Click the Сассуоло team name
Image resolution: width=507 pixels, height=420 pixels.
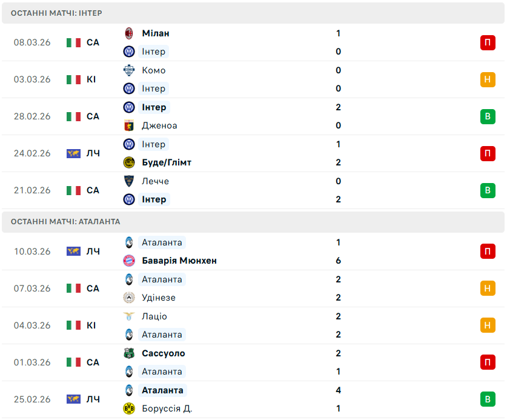[x=163, y=353]
